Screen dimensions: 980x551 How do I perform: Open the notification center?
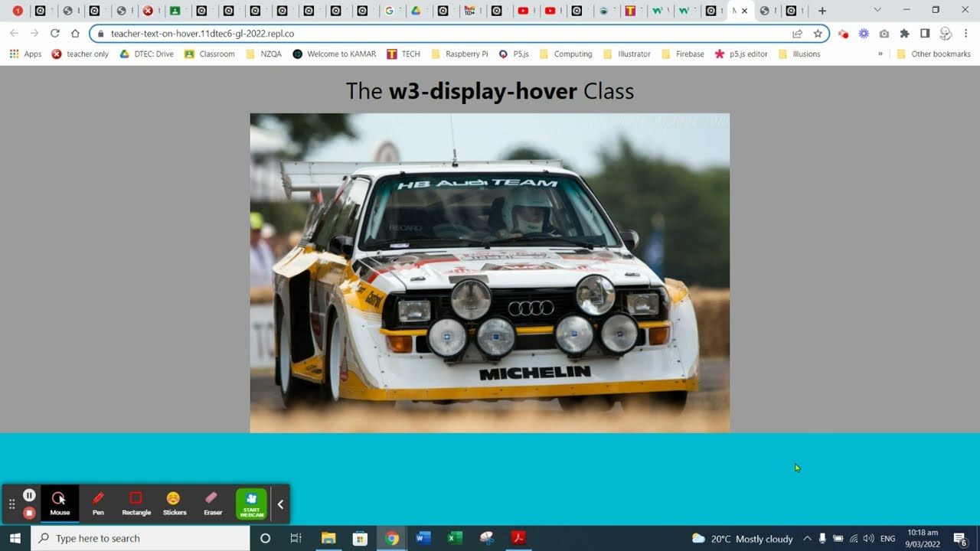coord(960,539)
